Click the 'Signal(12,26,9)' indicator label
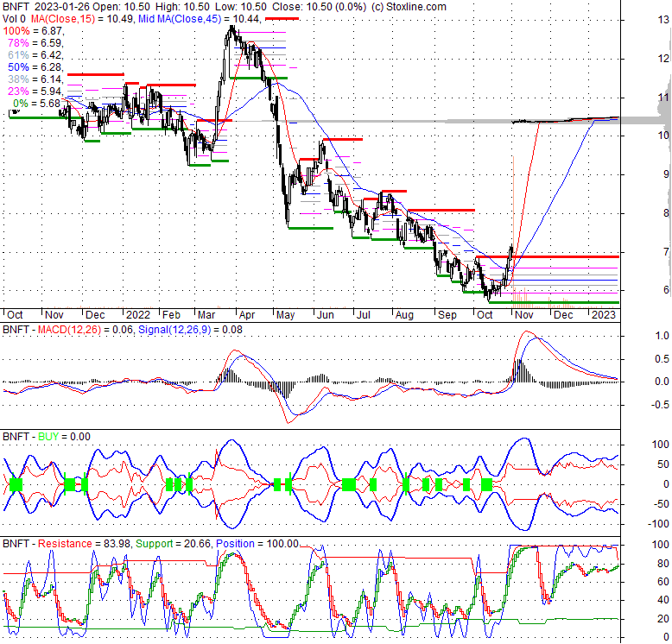672x644 pixels. 174,330
